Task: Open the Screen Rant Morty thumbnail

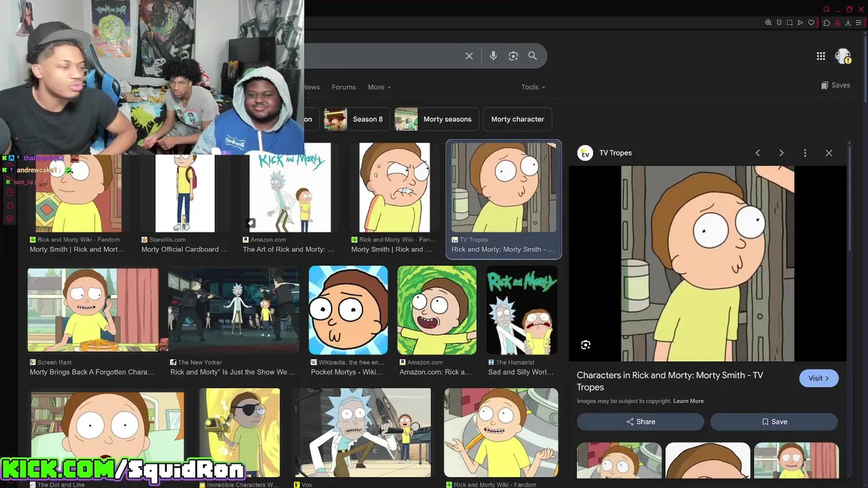Action: coord(93,310)
